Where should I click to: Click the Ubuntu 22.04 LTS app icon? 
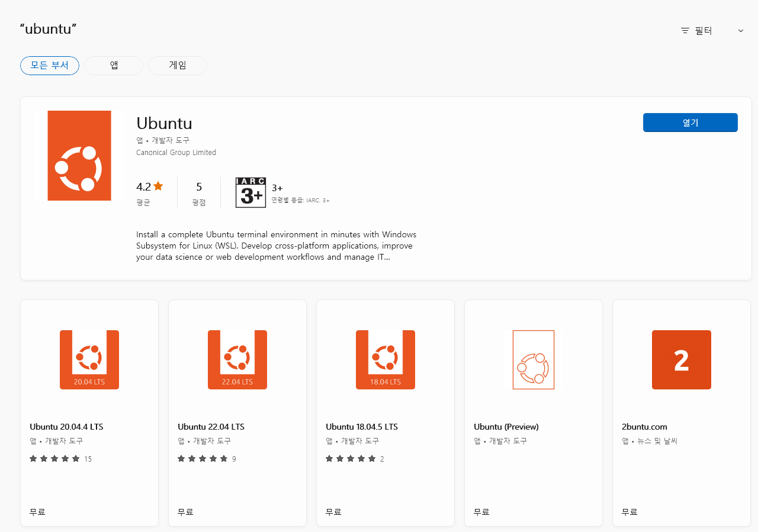coord(237,359)
